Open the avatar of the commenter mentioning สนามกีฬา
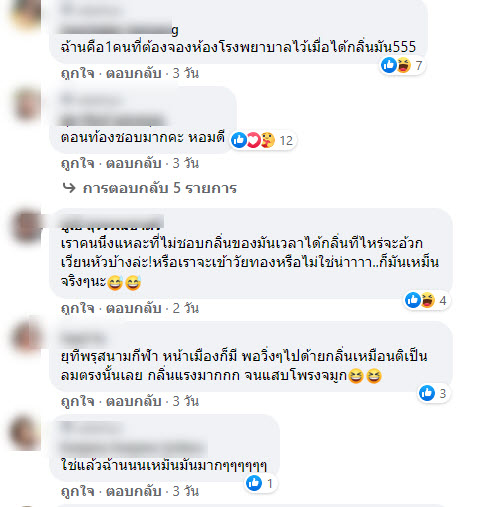 point(26,337)
